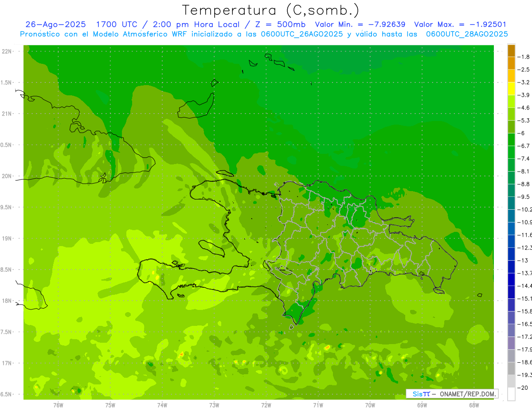Pick the yellow swatch between -3.2 and -3.9

point(511,89)
